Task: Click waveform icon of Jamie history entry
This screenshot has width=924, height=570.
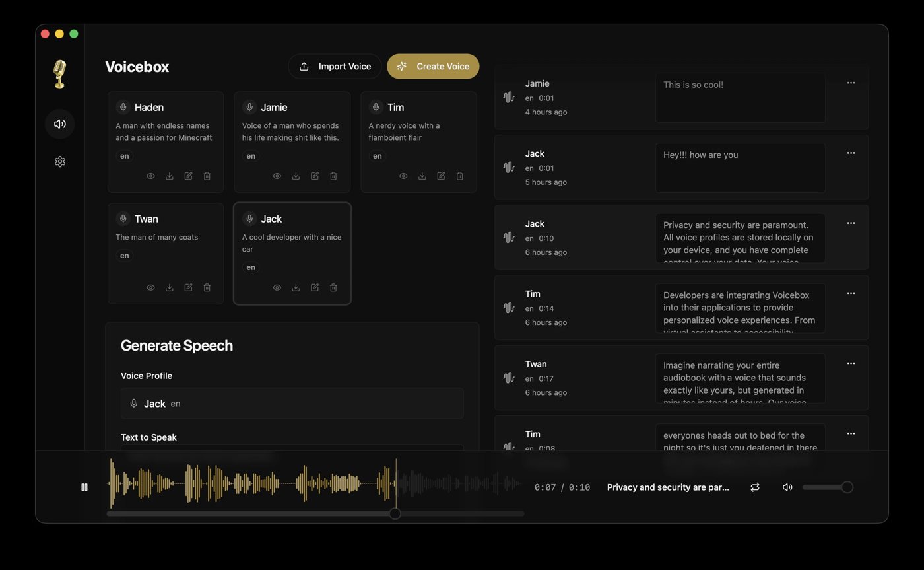Action: (509, 97)
